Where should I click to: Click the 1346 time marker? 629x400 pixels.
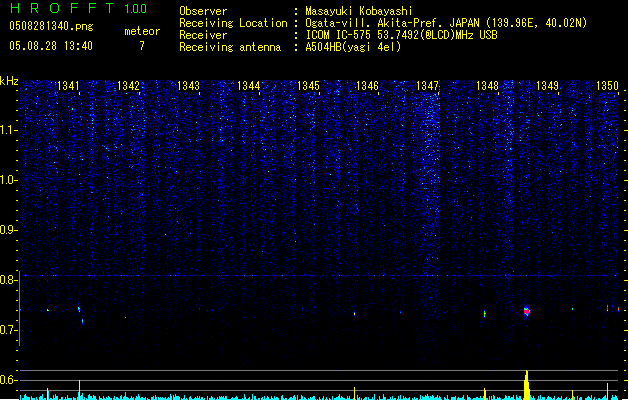pos(367,85)
